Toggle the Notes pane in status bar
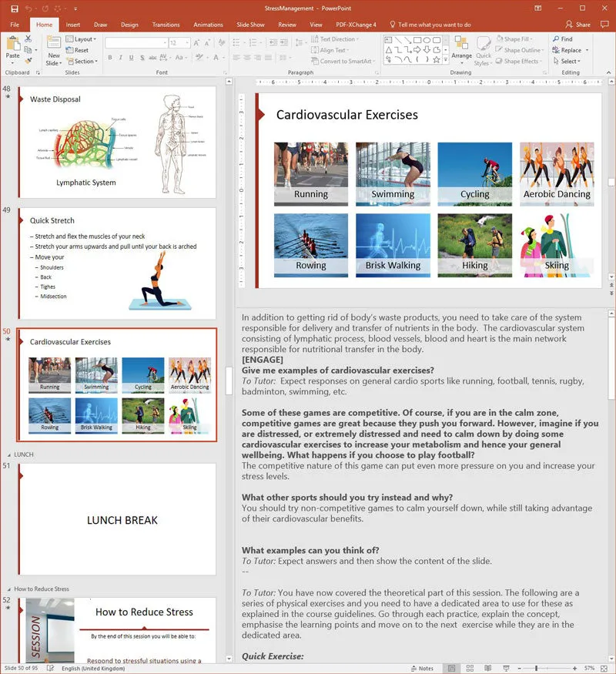The height and width of the screenshot is (674, 616). click(422, 669)
